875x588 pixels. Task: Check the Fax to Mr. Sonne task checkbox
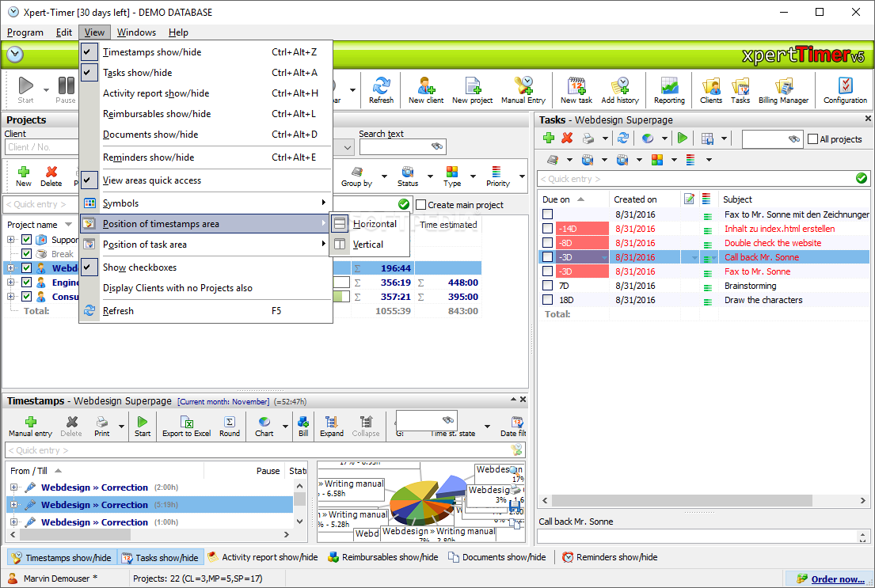547,271
